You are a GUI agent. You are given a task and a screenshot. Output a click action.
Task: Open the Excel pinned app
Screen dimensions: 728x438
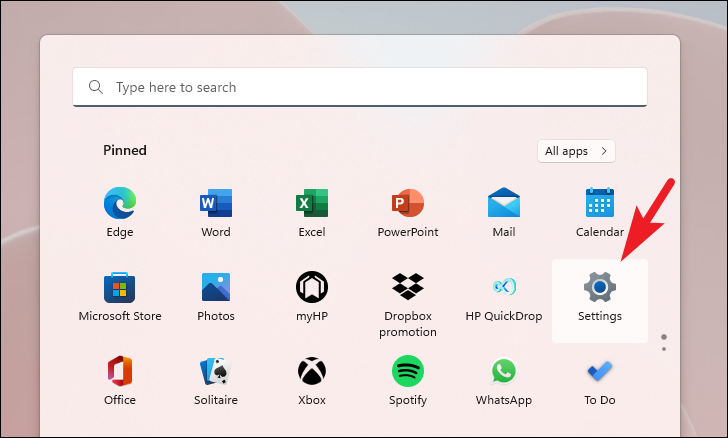pyautogui.click(x=312, y=203)
